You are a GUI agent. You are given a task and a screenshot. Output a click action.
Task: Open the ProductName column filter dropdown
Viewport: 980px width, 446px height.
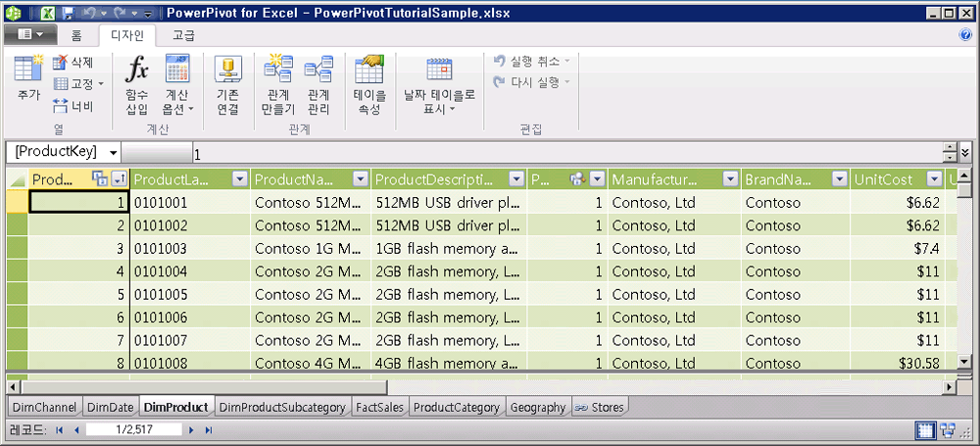pos(361,179)
